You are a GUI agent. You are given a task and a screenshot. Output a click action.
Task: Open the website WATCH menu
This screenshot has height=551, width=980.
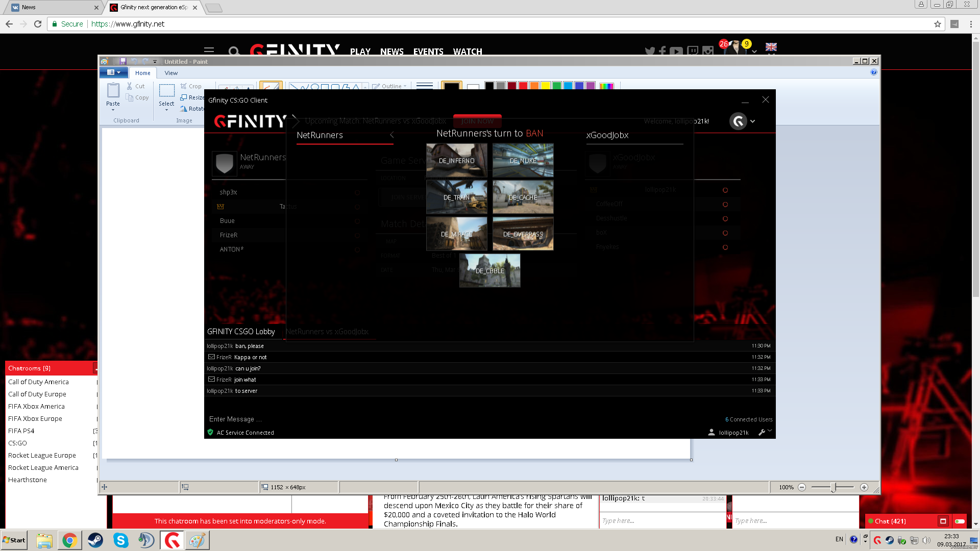point(468,52)
